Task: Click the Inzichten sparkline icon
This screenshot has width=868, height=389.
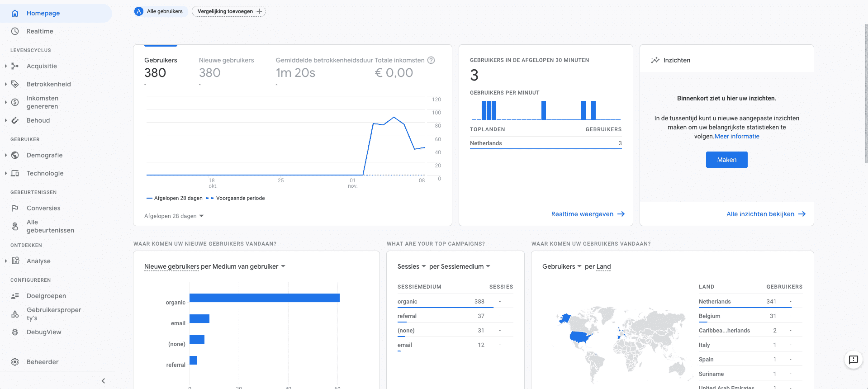Action: click(655, 60)
